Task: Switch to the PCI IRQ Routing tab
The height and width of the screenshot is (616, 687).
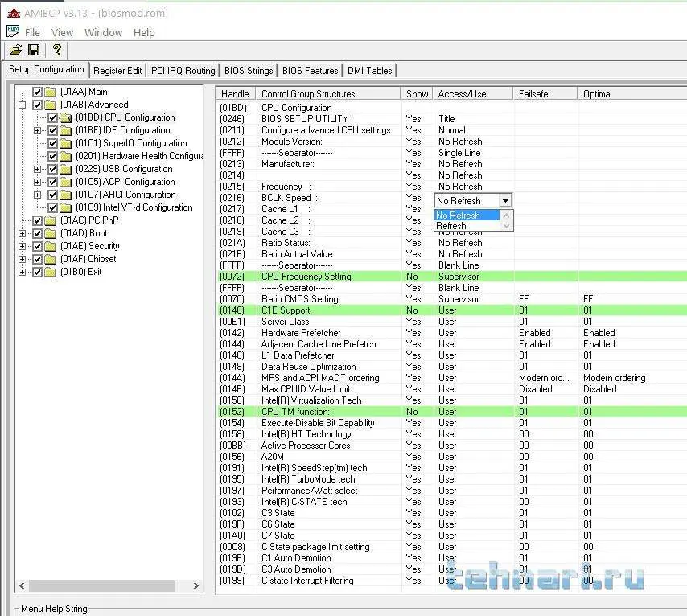Action: click(x=183, y=71)
